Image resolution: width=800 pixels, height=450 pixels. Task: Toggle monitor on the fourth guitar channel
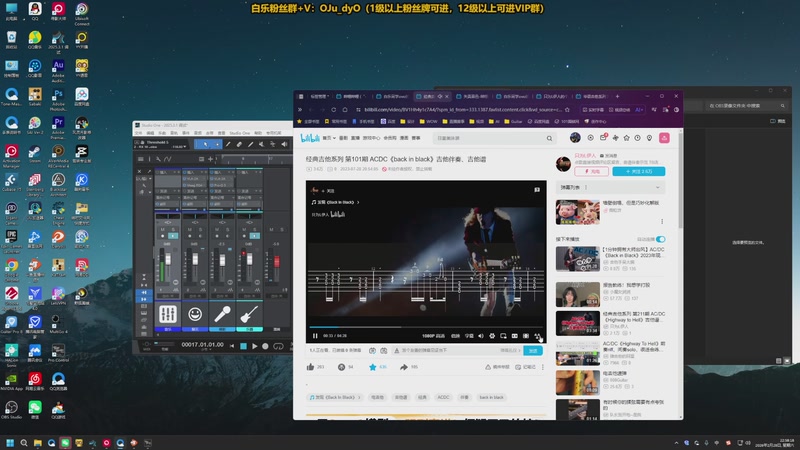coord(255,236)
